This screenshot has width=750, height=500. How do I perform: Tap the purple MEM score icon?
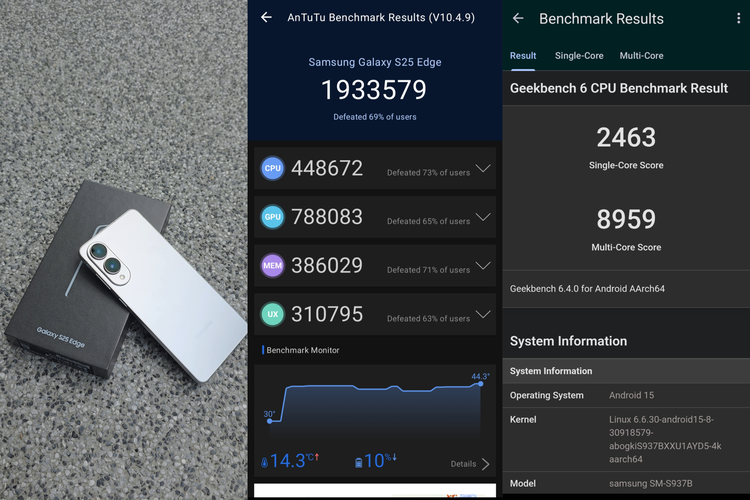[272, 266]
